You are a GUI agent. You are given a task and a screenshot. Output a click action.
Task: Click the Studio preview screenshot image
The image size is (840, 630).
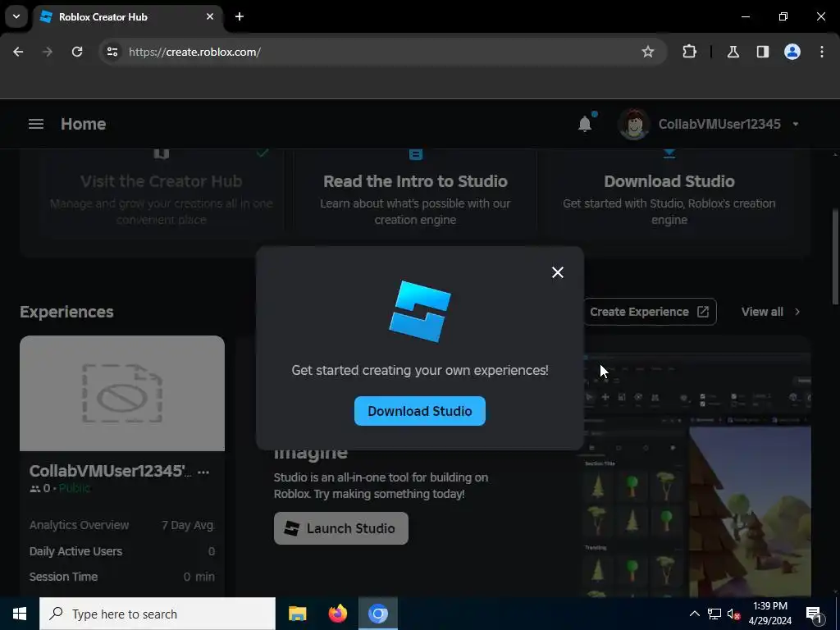click(x=696, y=474)
